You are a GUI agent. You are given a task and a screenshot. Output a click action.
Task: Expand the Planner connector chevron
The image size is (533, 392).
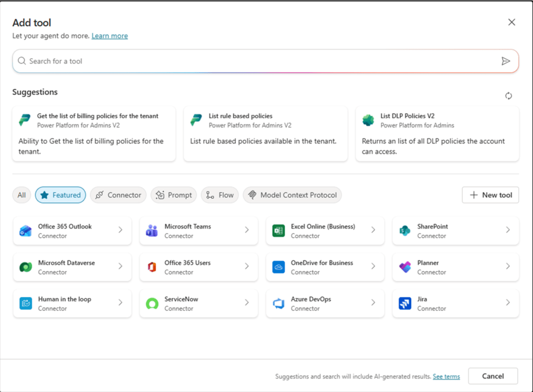pos(508,266)
